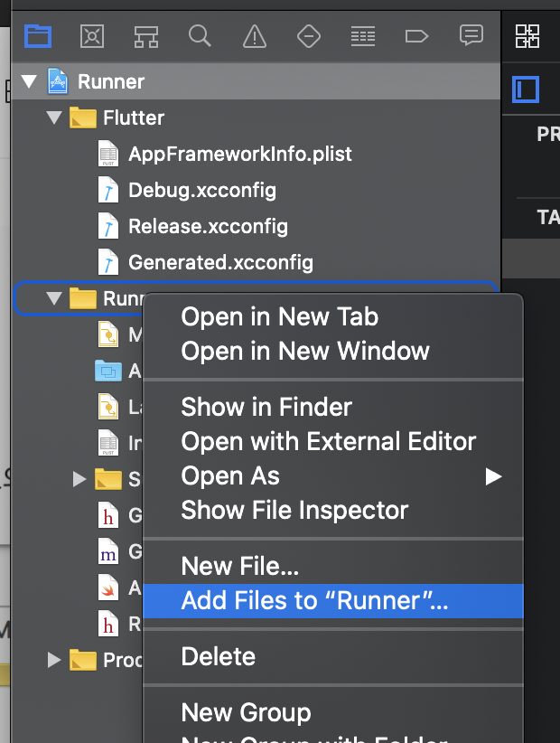Click the last header file icon
Image resolution: width=560 pixels, height=743 pixels.
pyautogui.click(x=108, y=624)
